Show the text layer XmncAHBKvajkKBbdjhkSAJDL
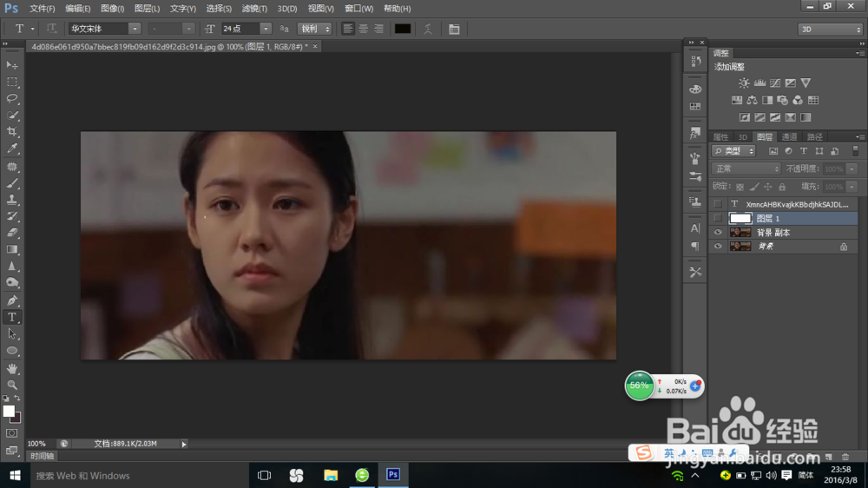This screenshot has height=488, width=868. pos(718,204)
